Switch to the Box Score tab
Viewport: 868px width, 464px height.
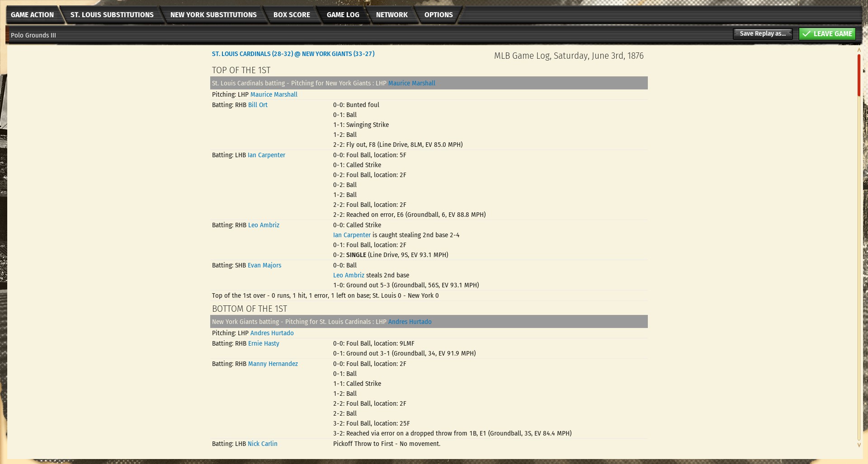(x=292, y=15)
